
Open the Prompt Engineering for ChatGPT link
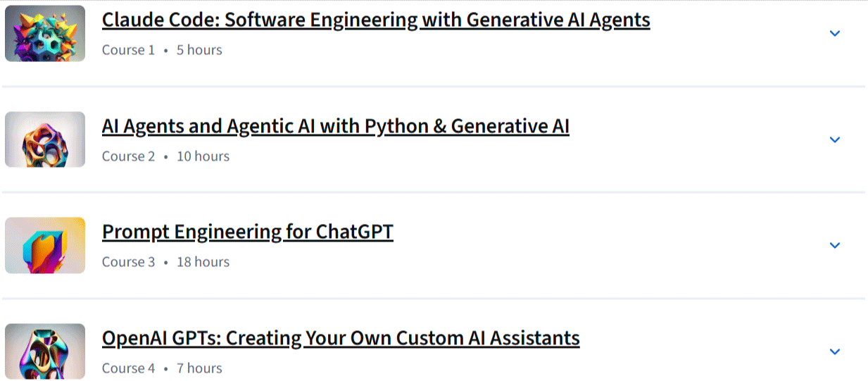click(x=248, y=232)
